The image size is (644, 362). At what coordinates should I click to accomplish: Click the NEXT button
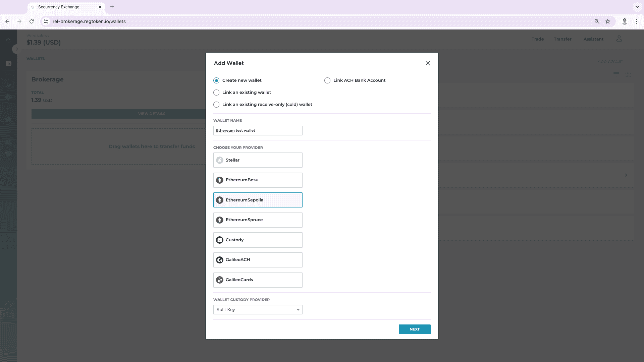click(x=415, y=329)
